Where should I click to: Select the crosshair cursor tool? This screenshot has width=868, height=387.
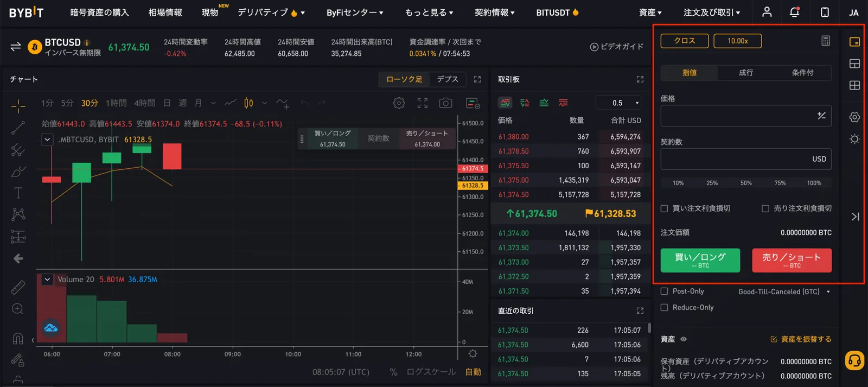pos(18,106)
